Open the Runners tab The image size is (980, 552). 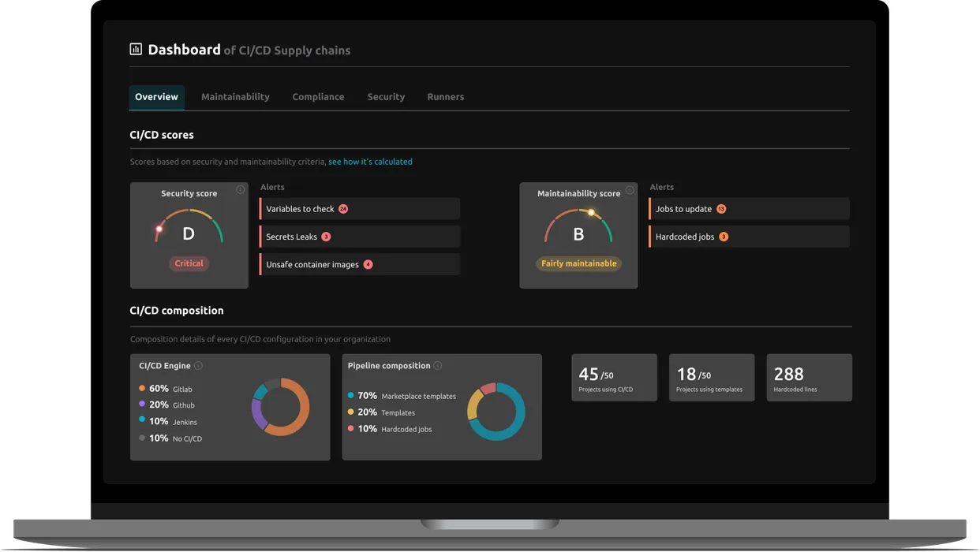click(x=445, y=96)
